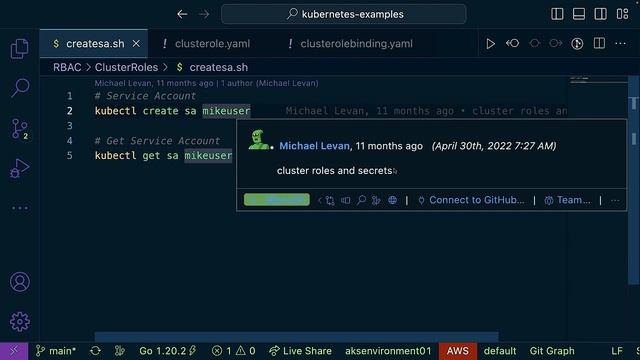This screenshot has height=360, width=640.
Task: Toggle the secondary side bar
Action: click(600, 14)
